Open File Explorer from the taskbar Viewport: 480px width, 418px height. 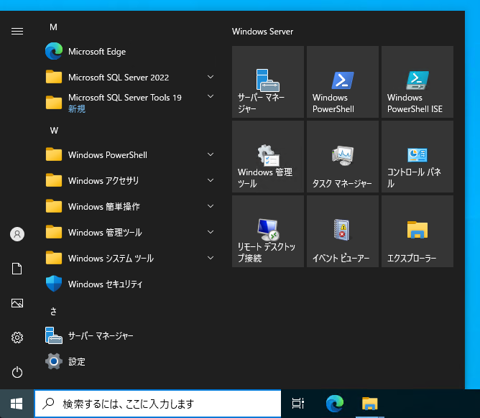pos(370,404)
